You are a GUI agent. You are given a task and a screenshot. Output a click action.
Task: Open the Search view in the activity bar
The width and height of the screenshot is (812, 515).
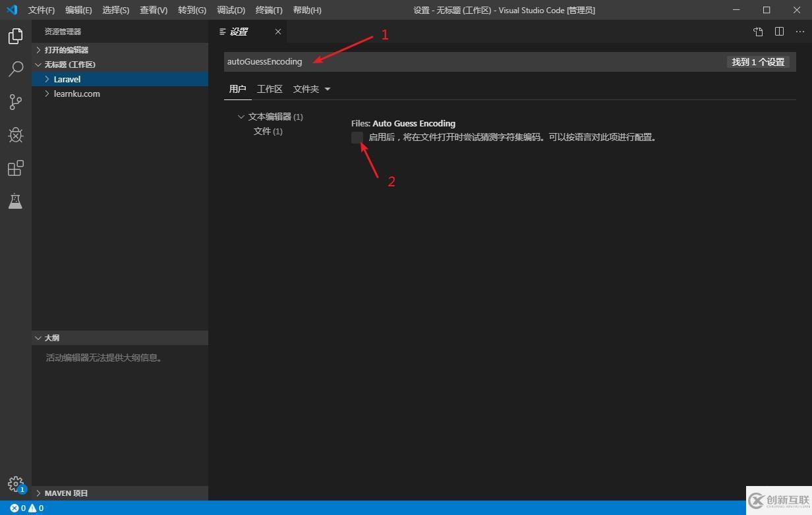click(x=15, y=69)
